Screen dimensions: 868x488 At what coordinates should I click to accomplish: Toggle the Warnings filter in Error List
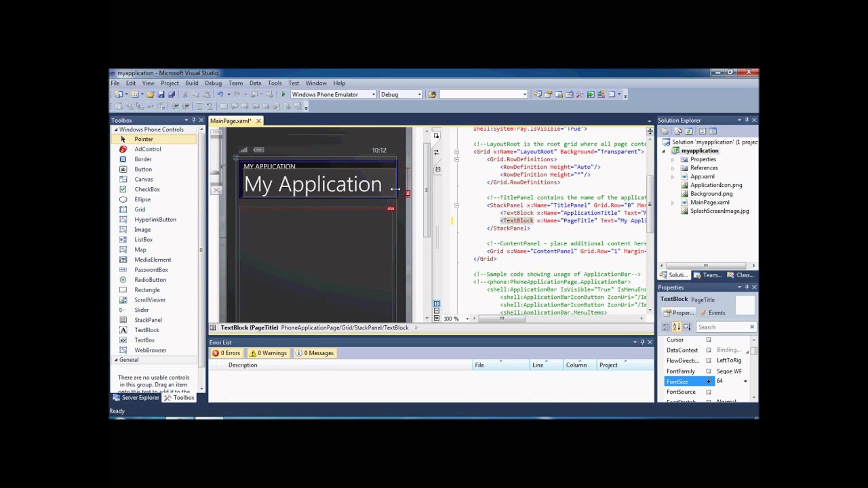point(268,353)
